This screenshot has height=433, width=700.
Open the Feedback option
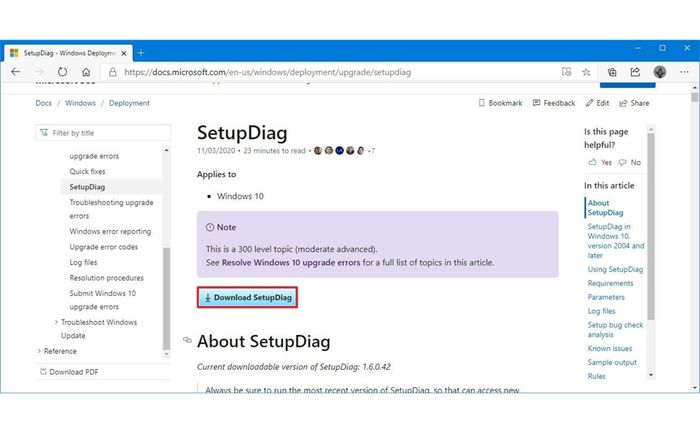tap(554, 103)
